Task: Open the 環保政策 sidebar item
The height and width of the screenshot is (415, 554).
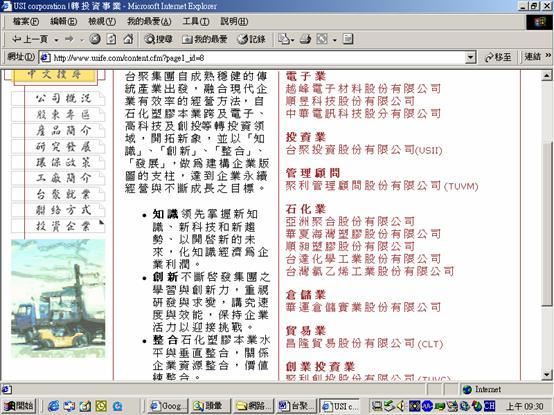Action: click(58, 162)
